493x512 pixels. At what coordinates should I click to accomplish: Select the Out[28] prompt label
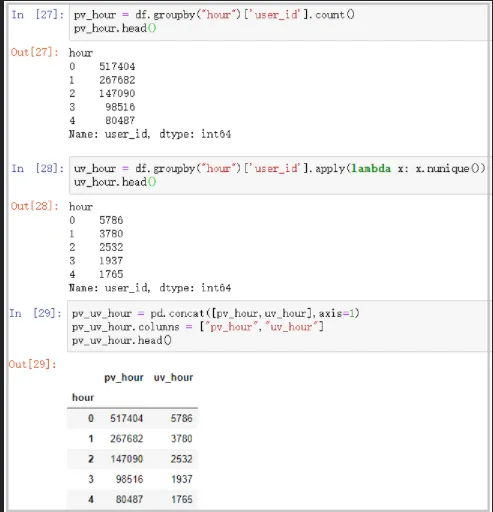35,206
